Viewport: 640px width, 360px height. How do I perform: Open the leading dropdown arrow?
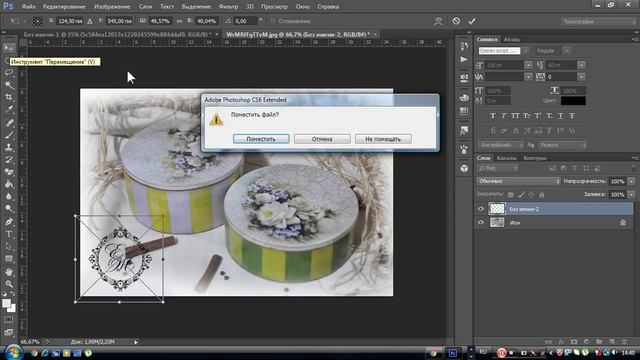[x=582, y=65]
